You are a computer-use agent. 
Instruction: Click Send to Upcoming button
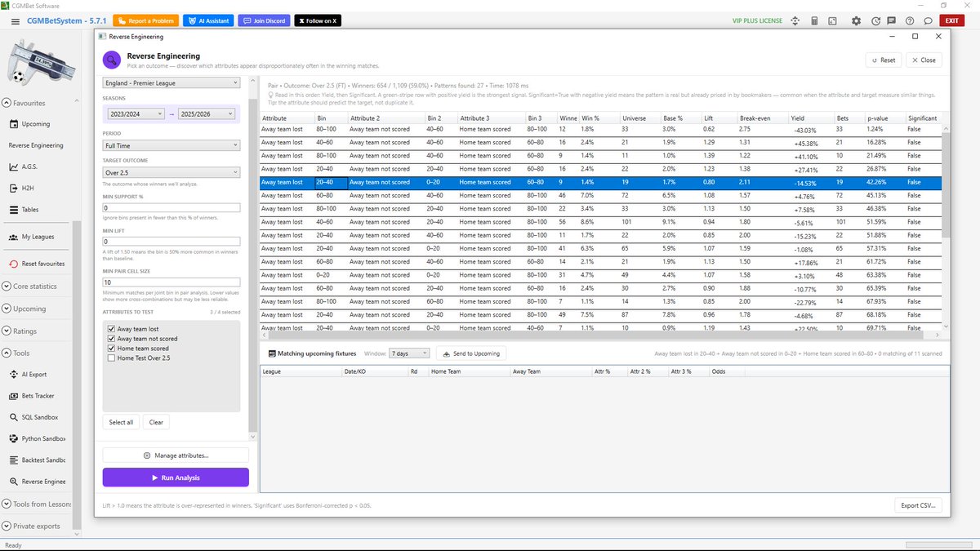471,353
